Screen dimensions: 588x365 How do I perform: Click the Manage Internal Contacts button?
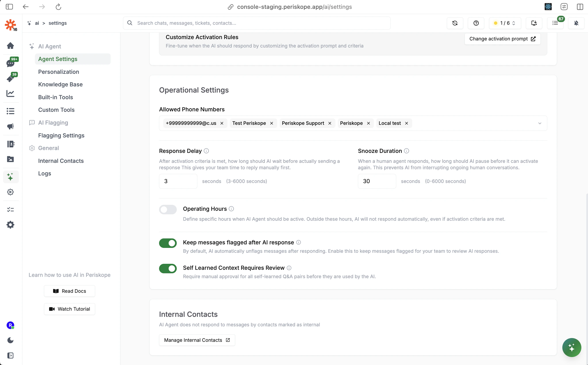[x=197, y=340]
